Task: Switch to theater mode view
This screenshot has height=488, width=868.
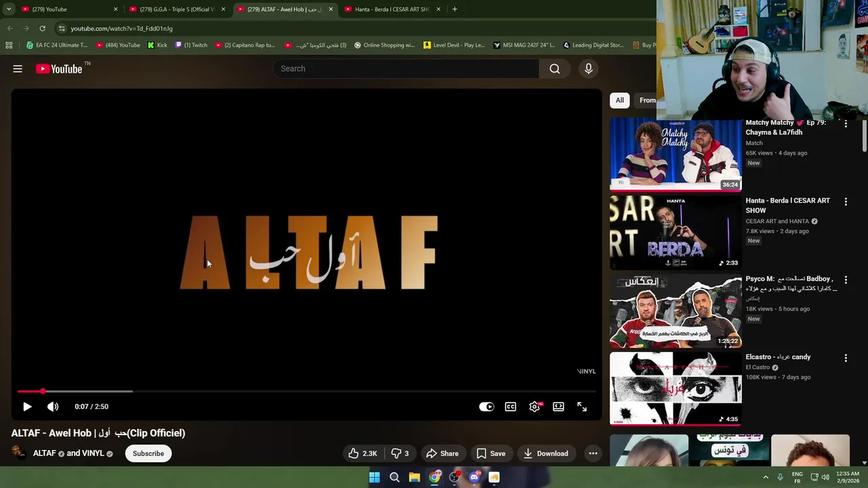Action: pos(558,407)
